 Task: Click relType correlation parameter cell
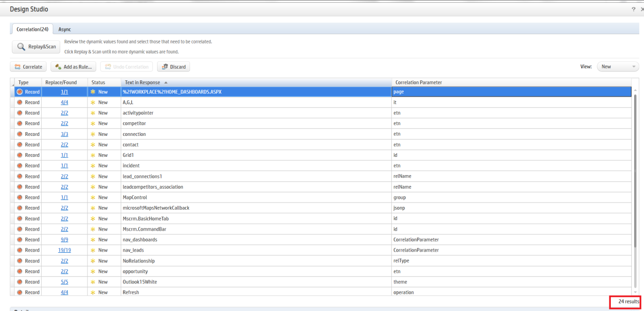tap(512, 261)
